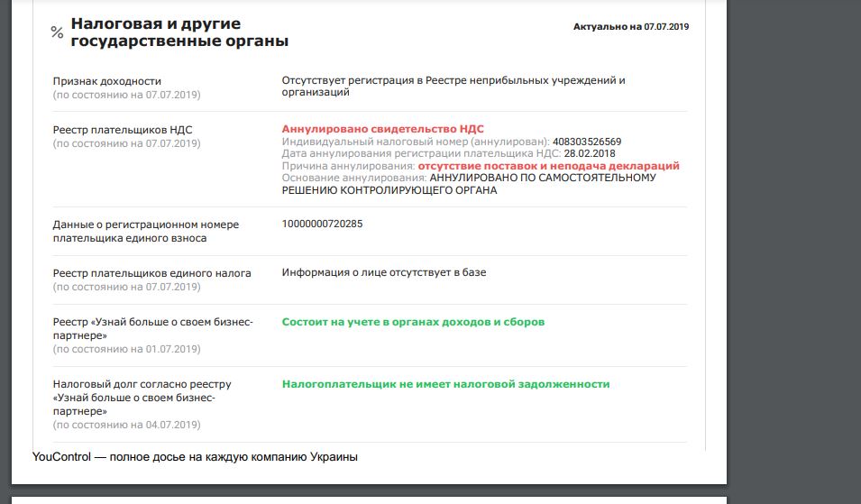Viewport: 861px width, 504px height.
Task: Click the footer 'YouControl — полное досье на каждую компанию Украины'
Action: point(195,457)
